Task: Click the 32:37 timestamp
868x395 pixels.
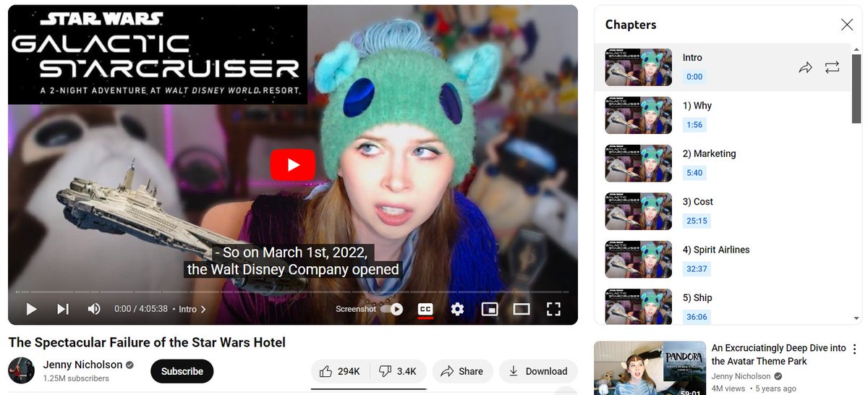Action: (x=697, y=268)
